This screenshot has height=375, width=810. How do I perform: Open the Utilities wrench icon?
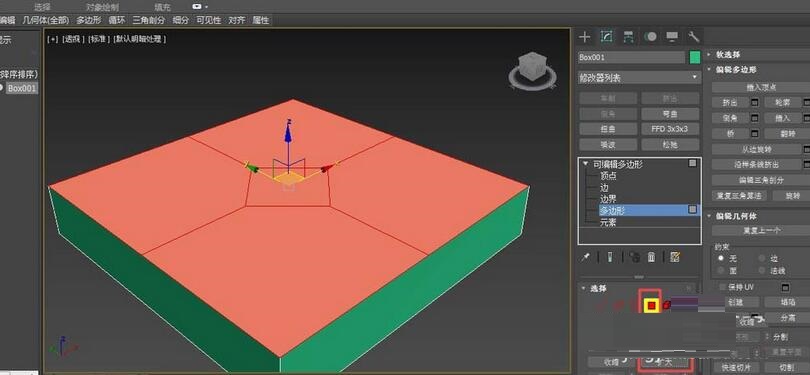coord(693,37)
